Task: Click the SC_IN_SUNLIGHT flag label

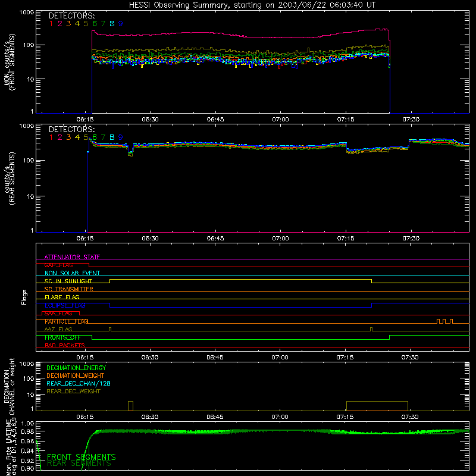Action: tap(68, 281)
